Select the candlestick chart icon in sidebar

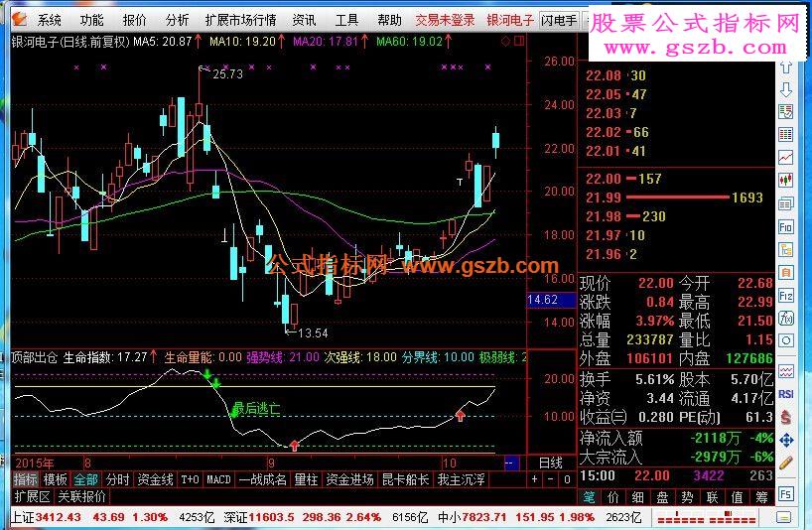[x=786, y=180]
